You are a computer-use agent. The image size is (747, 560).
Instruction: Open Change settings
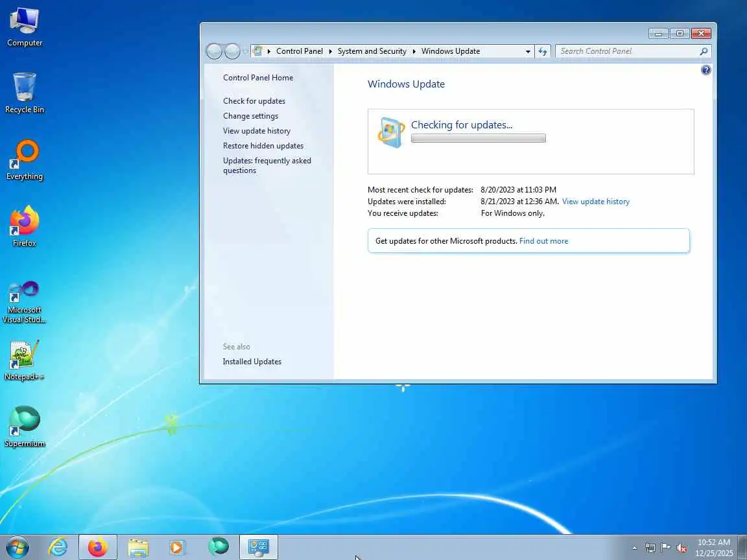[250, 116]
